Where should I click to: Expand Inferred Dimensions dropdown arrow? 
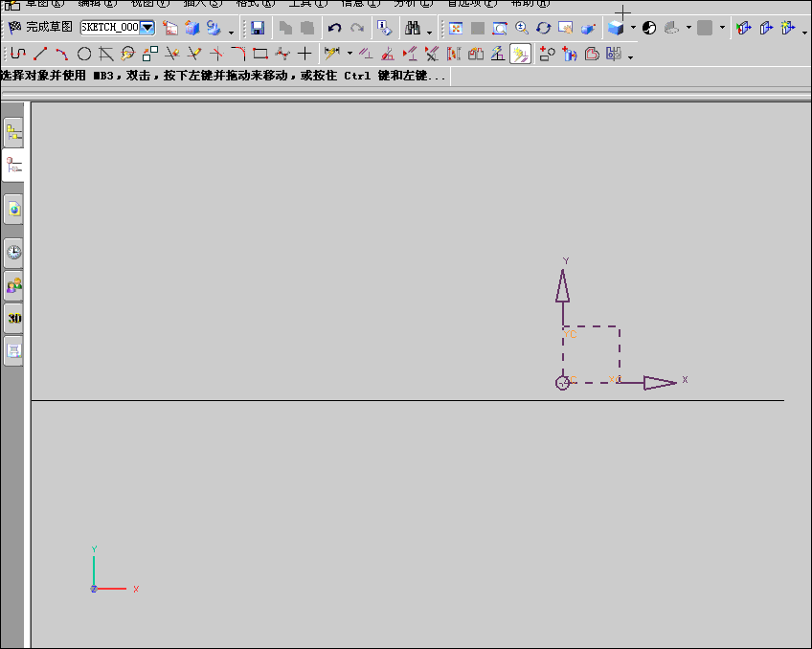pos(350,54)
